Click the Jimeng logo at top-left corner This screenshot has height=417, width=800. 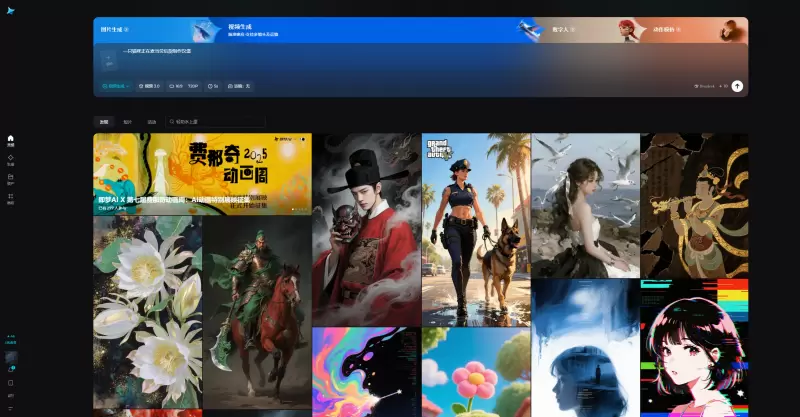click(x=11, y=10)
